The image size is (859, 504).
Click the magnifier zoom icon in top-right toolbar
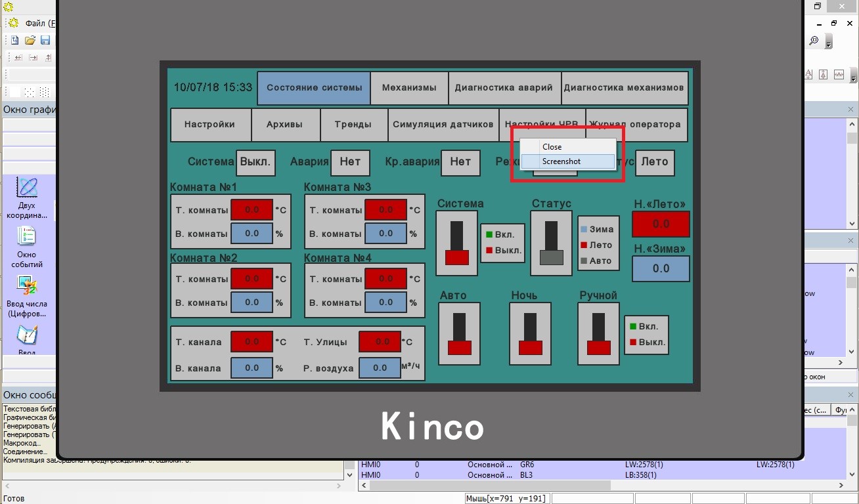(x=814, y=41)
